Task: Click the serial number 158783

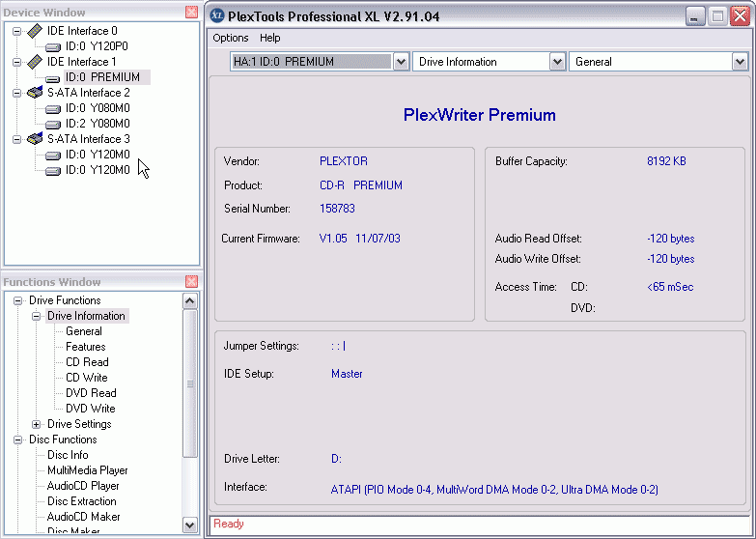Action: point(337,209)
